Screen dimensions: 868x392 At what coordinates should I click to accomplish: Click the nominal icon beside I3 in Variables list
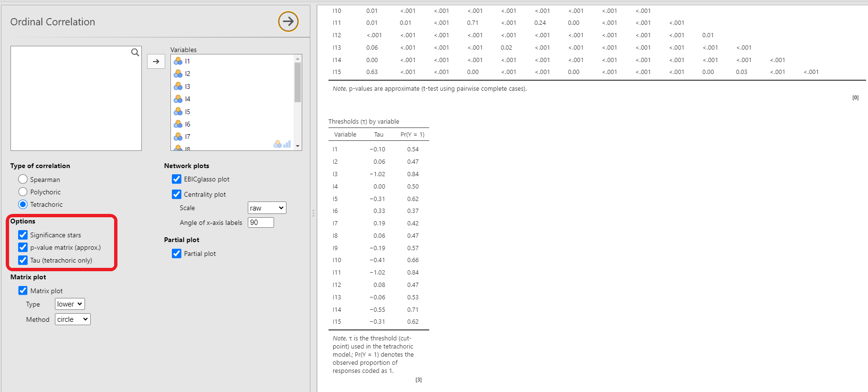178,86
